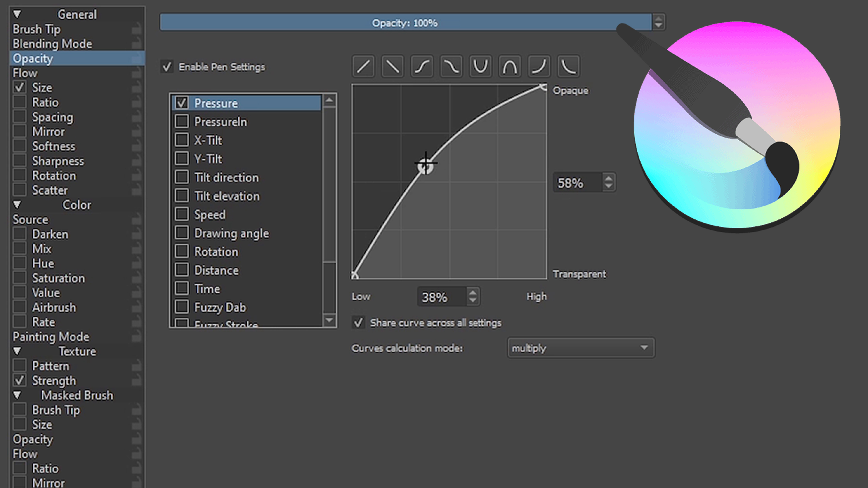Choose the arch-shaped curve preset
The width and height of the screenshot is (868, 488).
pos(510,66)
